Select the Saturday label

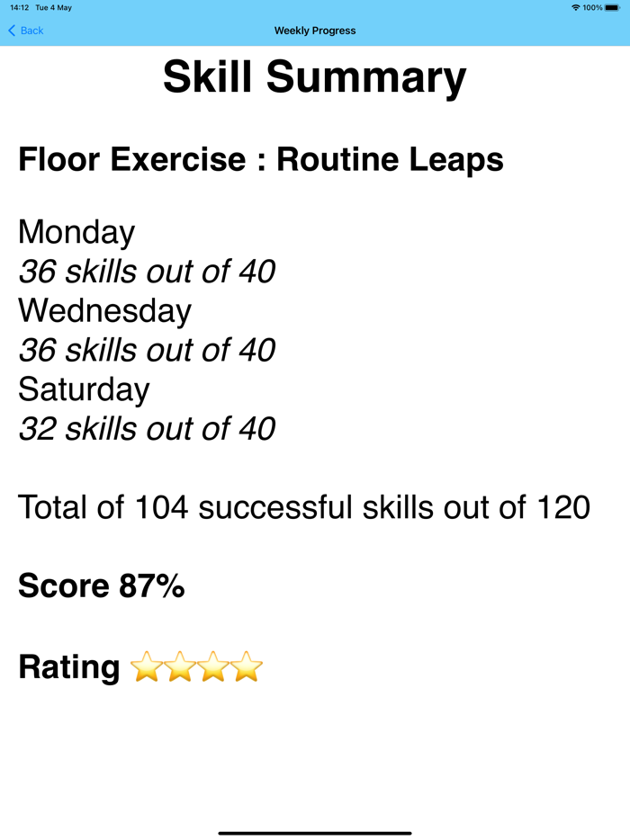(x=84, y=389)
